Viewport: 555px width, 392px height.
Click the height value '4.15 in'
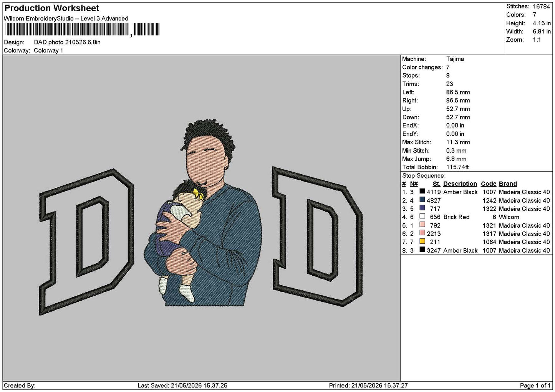coord(542,23)
